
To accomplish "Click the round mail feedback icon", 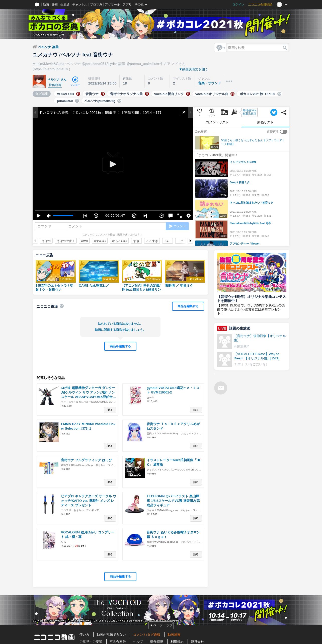I will [221, 388].
